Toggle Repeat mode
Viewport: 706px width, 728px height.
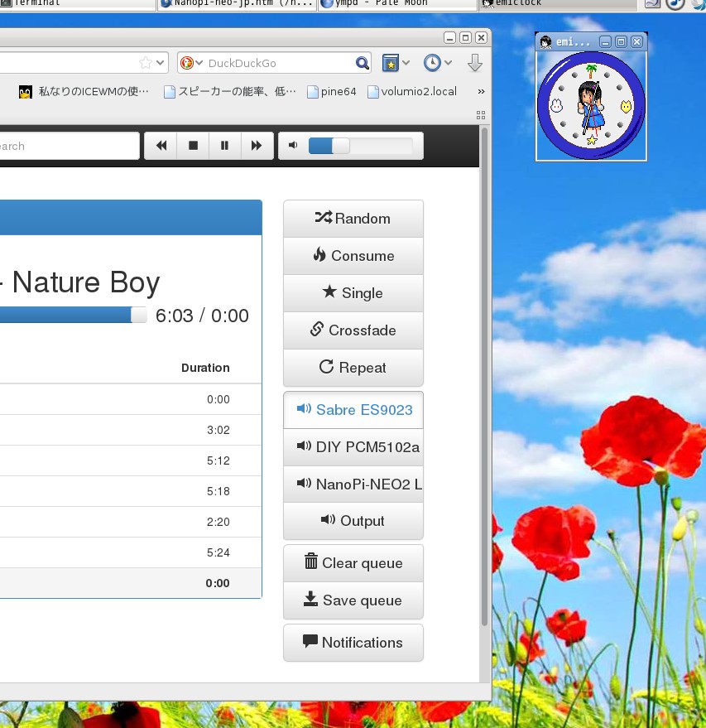coord(353,368)
